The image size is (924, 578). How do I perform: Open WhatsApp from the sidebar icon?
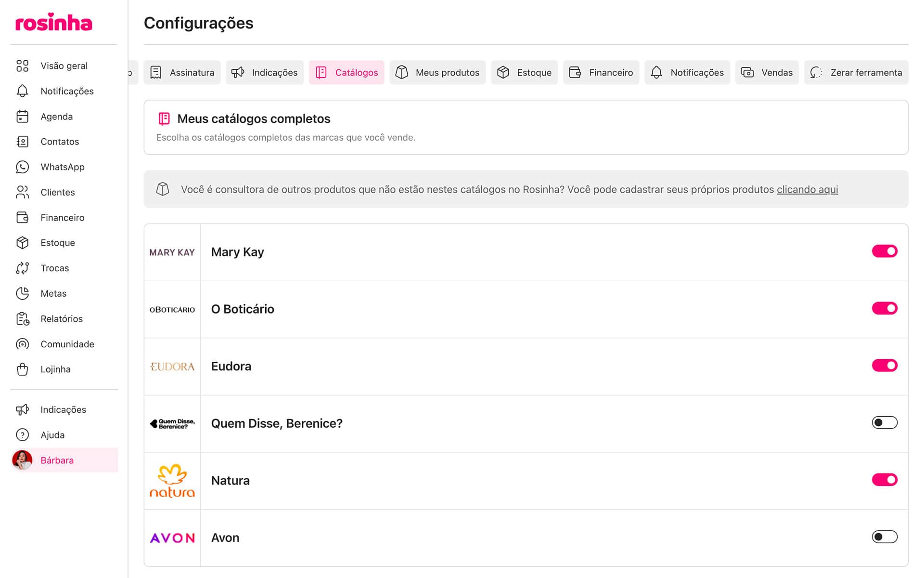tap(22, 167)
